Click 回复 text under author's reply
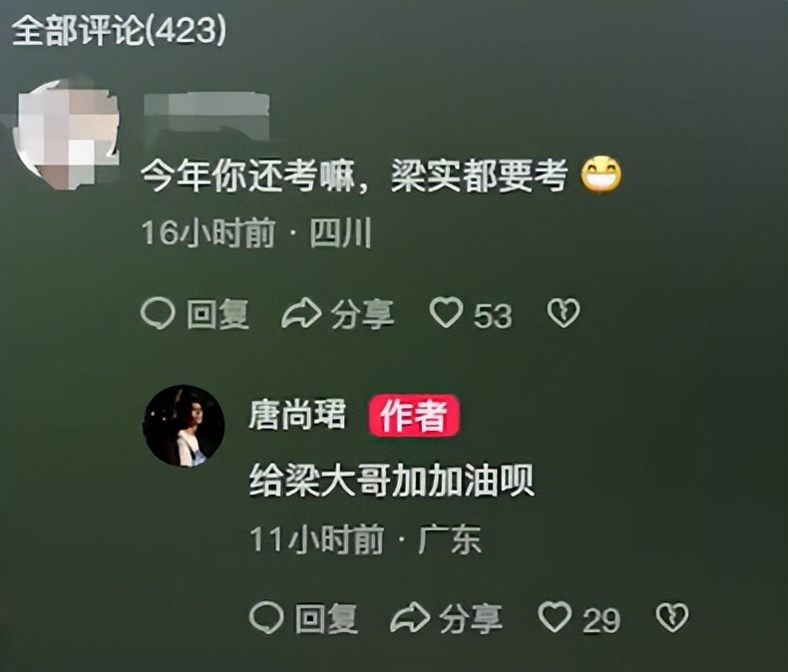This screenshot has height=672, width=788. coord(326,618)
